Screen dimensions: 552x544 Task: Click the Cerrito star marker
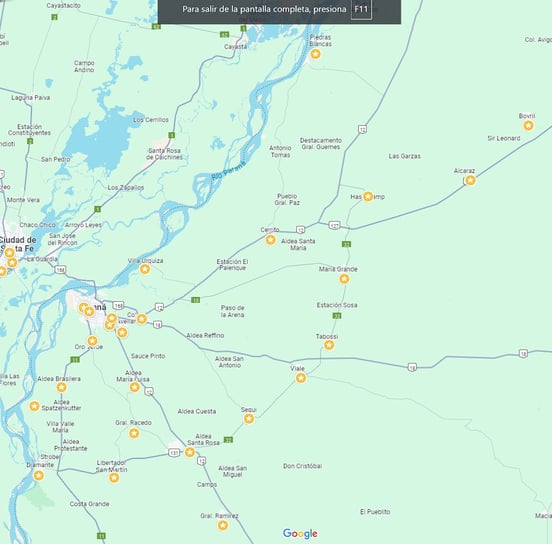pyautogui.click(x=270, y=240)
